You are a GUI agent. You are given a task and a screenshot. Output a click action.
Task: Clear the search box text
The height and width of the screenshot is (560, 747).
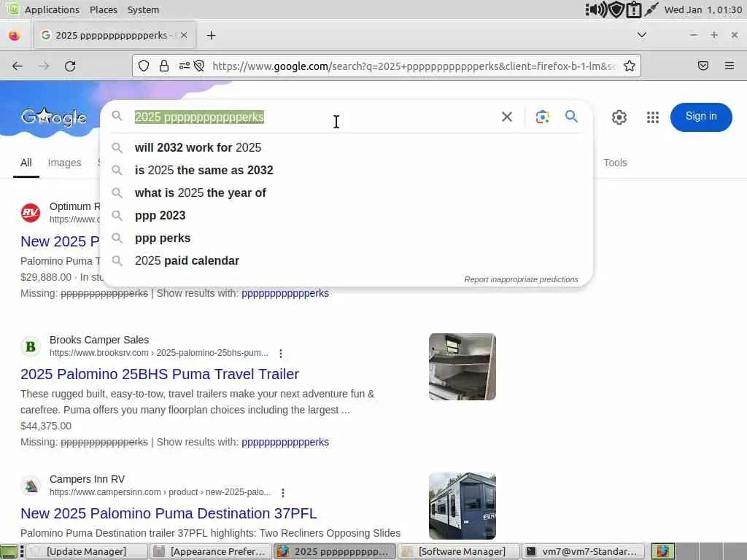tap(507, 117)
